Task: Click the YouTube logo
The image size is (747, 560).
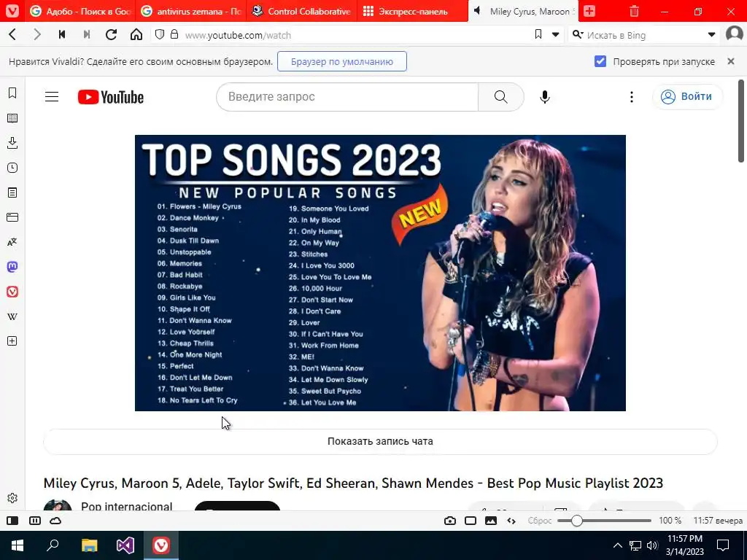Action: click(111, 97)
